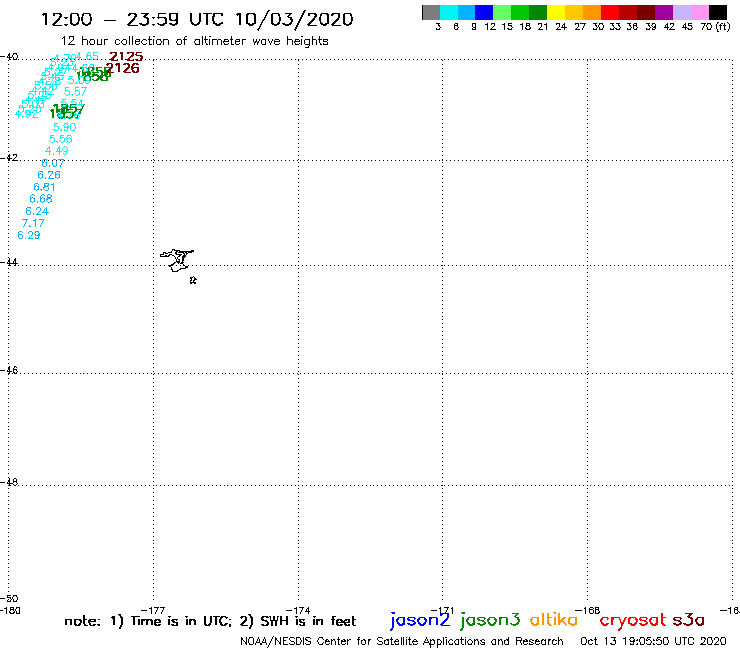Click wave height value 6.07

(52, 163)
